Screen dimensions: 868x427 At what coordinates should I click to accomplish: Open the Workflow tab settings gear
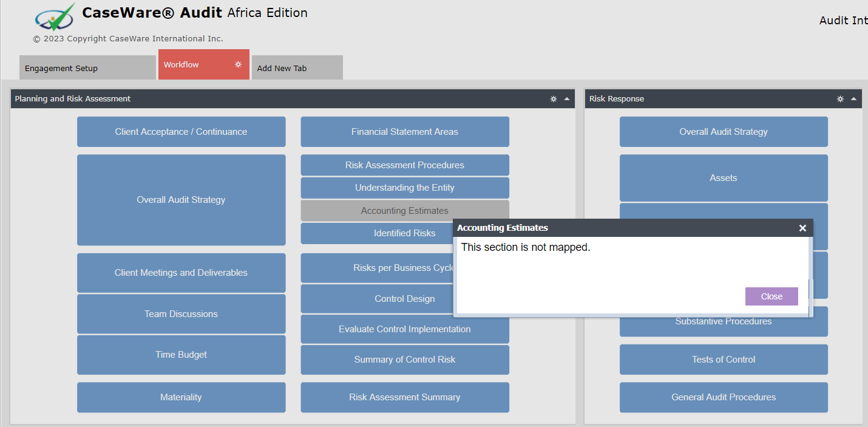tap(238, 64)
